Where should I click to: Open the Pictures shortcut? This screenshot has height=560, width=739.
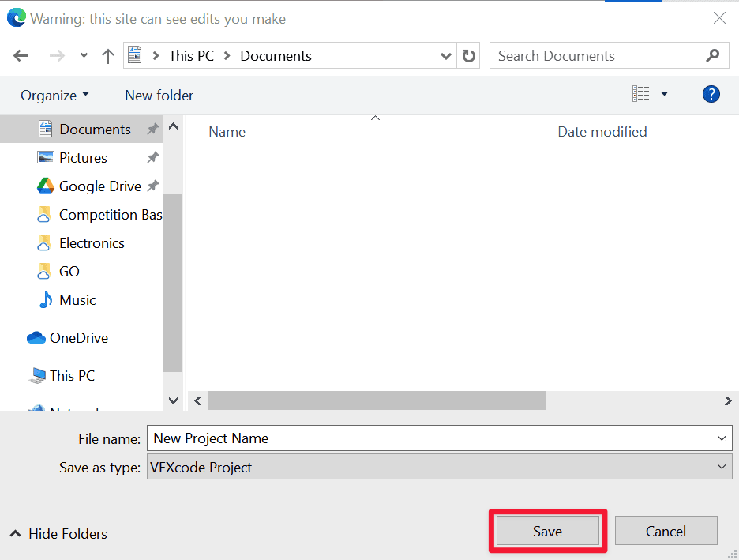coord(83,157)
